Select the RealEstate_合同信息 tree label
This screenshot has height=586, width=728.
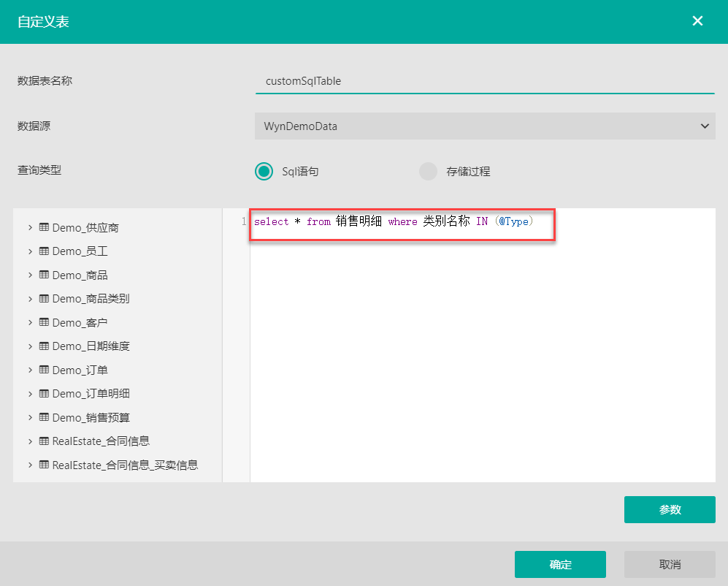pyautogui.click(x=101, y=441)
